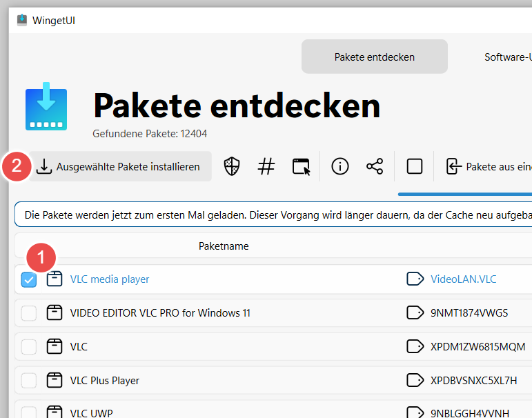
Task: Click the share package icon
Action: (x=375, y=167)
